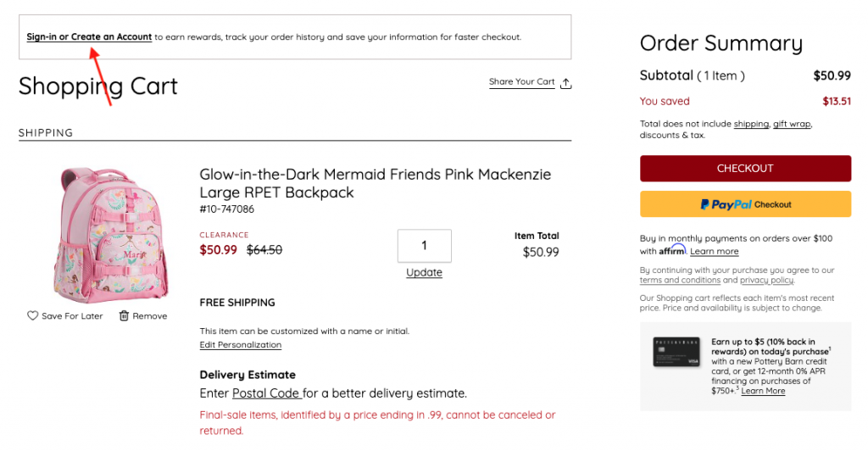
Task: Click the Mermaid Friends backpack product title
Action: [x=375, y=183]
